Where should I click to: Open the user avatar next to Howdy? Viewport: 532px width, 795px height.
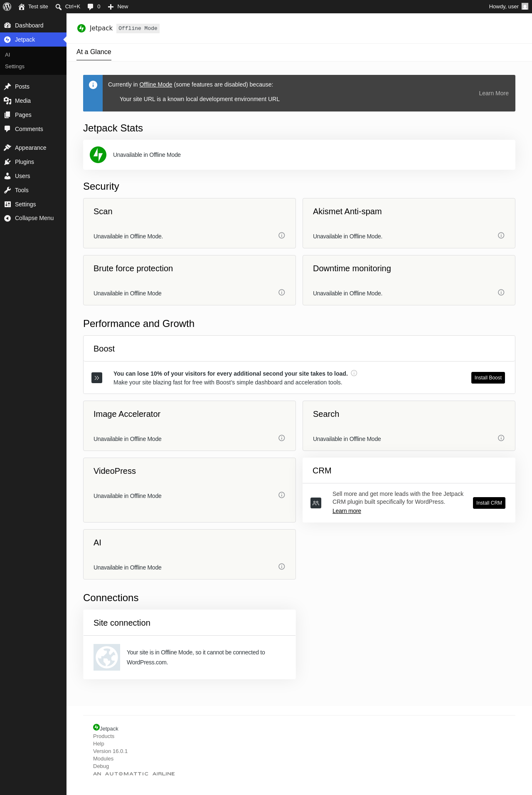525,7
